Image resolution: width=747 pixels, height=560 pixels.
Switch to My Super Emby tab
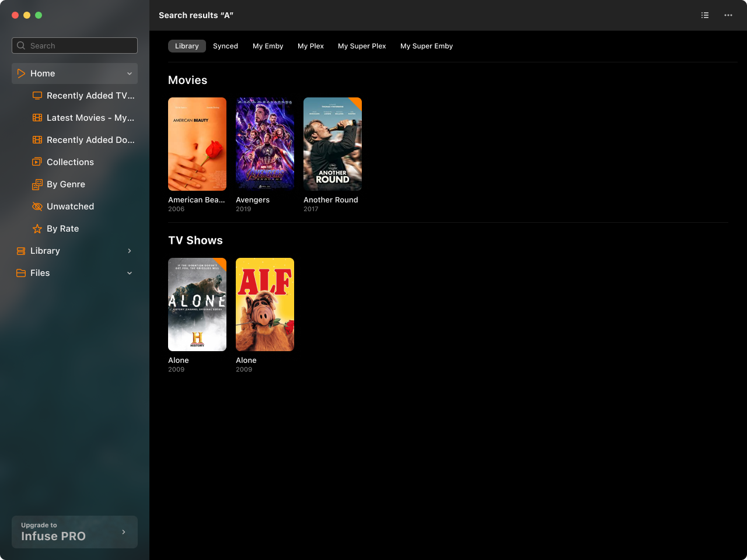(427, 46)
